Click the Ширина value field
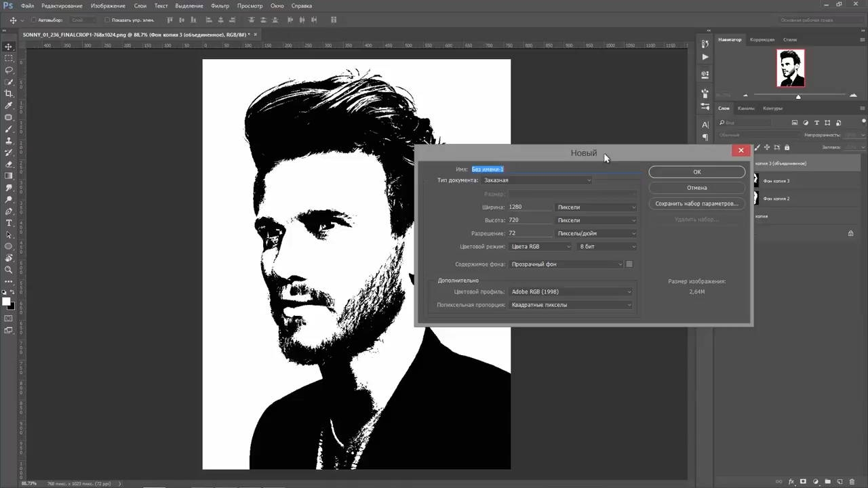 (530, 207)
